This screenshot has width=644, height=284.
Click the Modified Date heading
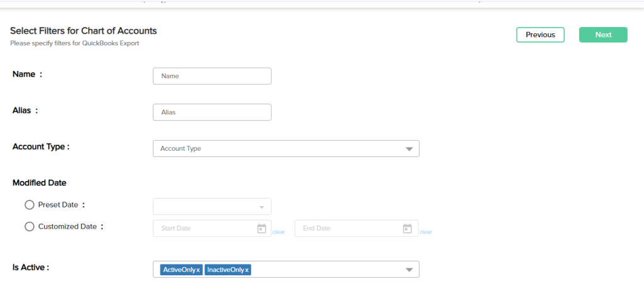[x=40, y=183]
